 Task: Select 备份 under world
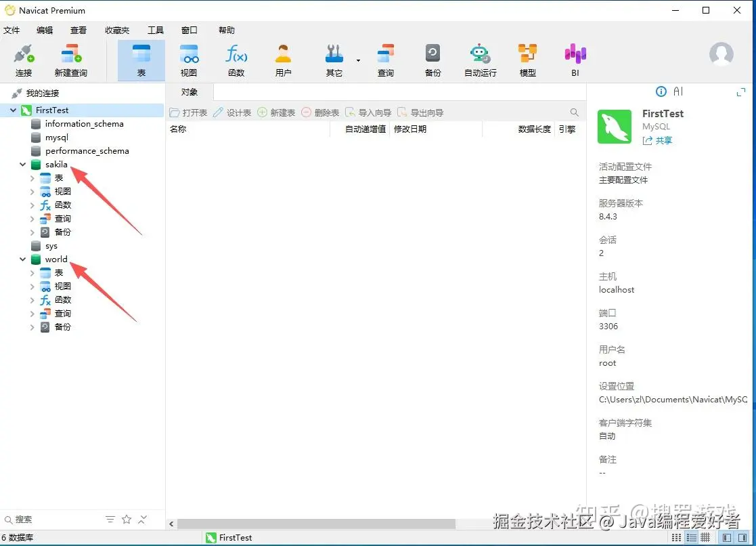tap(63, 327)
